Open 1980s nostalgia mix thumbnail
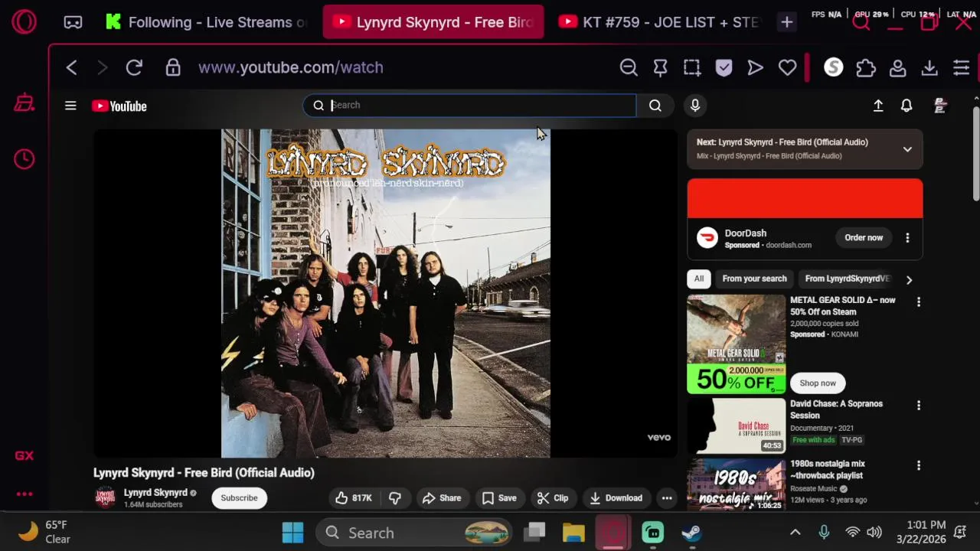 (737, 485)
